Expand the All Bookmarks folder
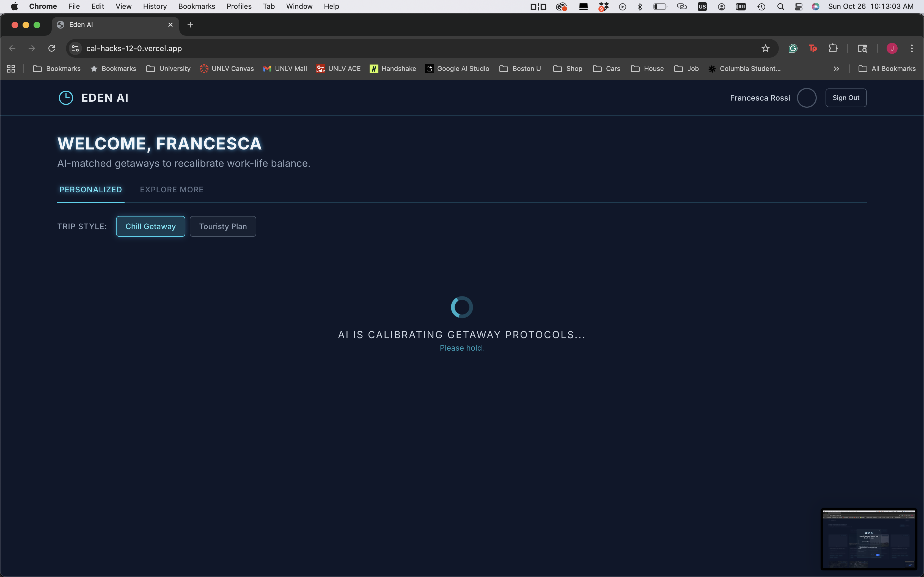This screenshot has width=924, height=577. pos(887,69)
